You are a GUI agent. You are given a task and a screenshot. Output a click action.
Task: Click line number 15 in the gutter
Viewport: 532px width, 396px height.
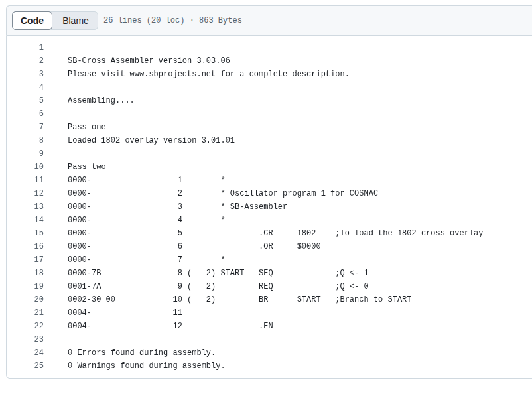click(x=39, y=233)
